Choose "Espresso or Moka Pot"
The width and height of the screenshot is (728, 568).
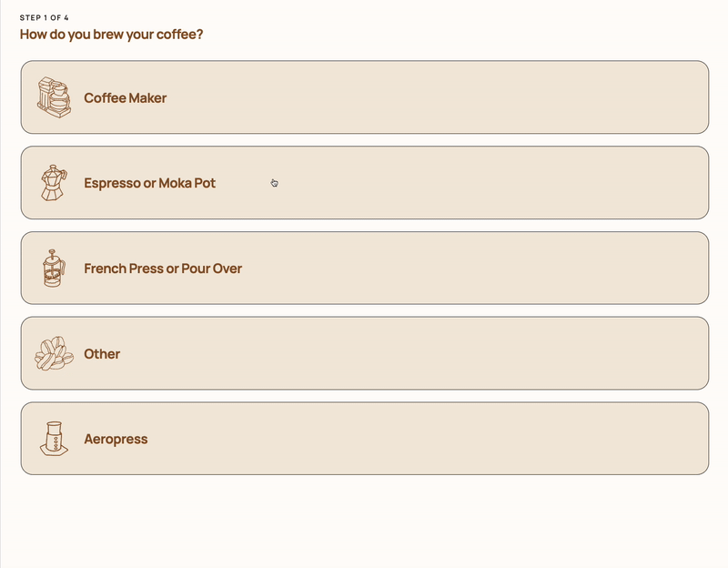(x=364, y=183)
